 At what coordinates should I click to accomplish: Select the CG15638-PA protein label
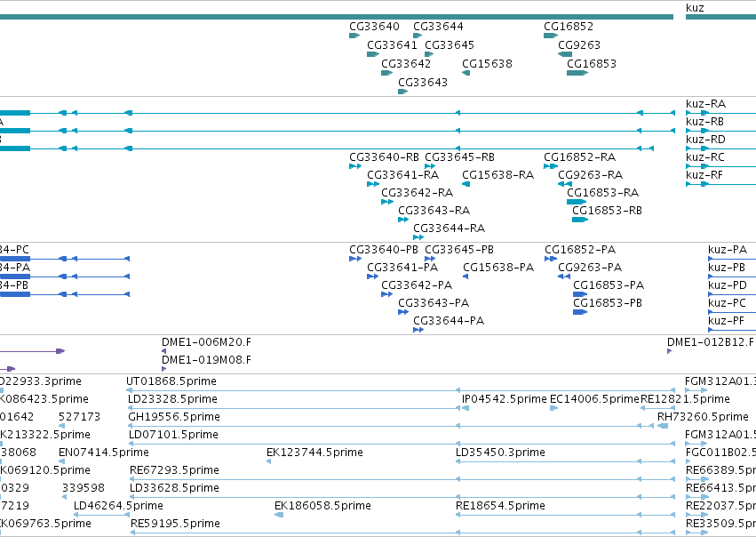coord(498,268)
